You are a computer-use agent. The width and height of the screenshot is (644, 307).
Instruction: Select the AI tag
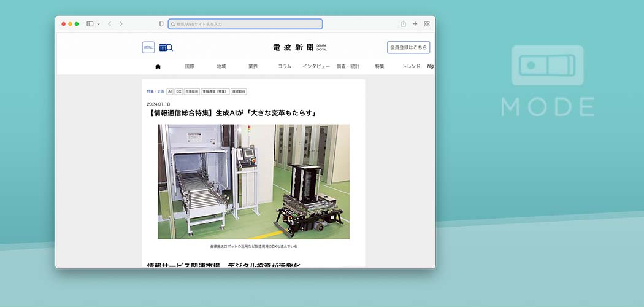click(x=170, y=91)
